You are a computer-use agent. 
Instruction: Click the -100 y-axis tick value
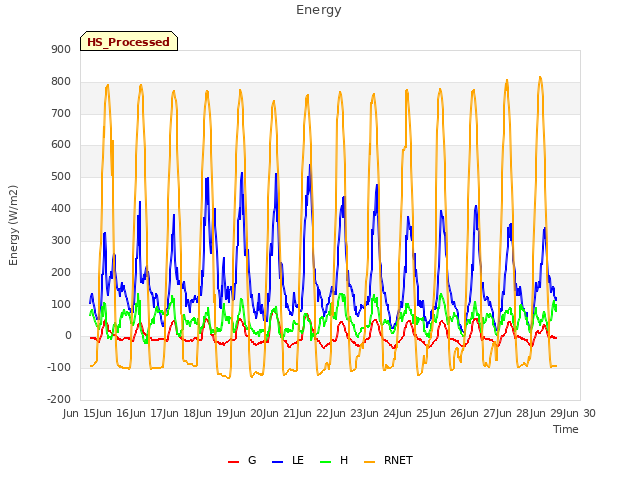pyautogui.click(x=59, y=367)
